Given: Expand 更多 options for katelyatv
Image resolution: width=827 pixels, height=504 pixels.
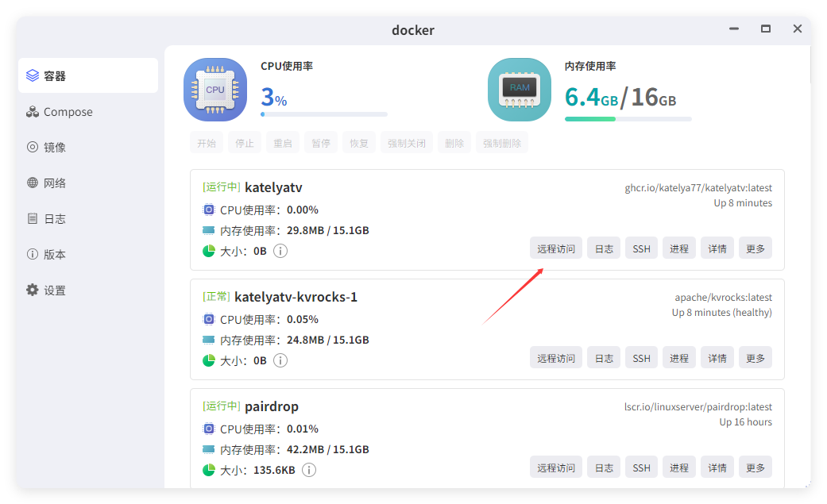Looking at the screenshot, I should 755,248.
